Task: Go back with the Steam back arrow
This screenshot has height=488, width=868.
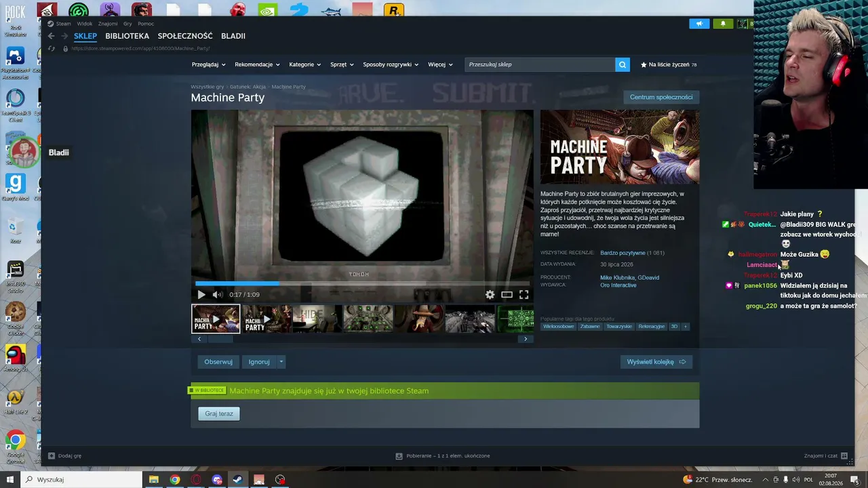Action: [51, 36]
